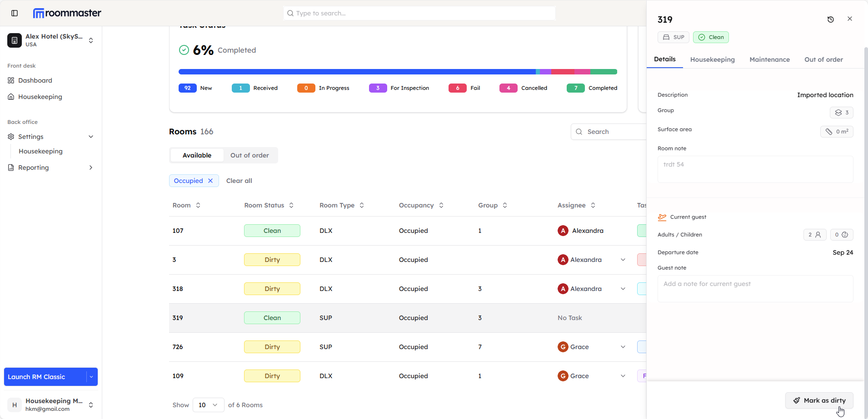This screenshot has width=868, height=419.
Task: Click Clear all filters link
Action: (239, 181)
